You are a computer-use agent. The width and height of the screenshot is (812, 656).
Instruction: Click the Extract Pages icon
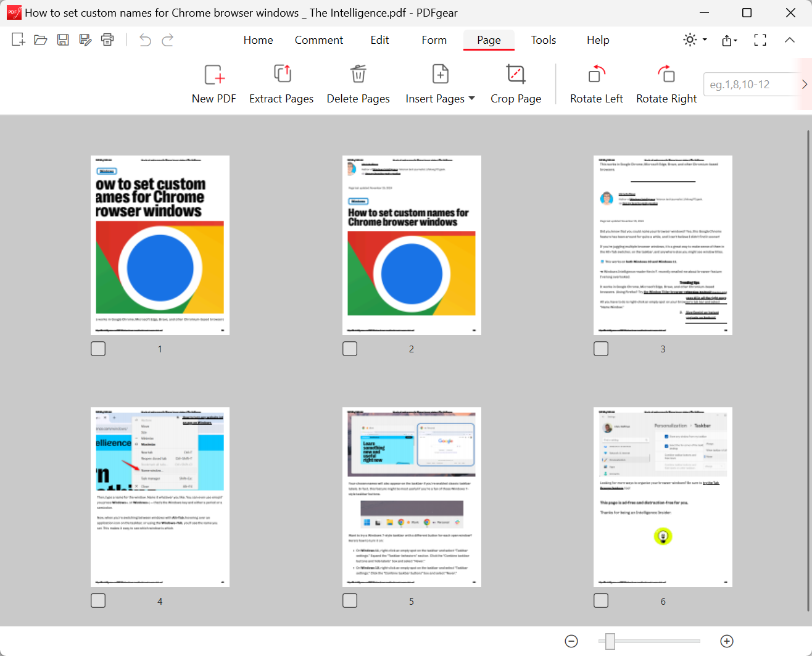(x=282, y=74)
